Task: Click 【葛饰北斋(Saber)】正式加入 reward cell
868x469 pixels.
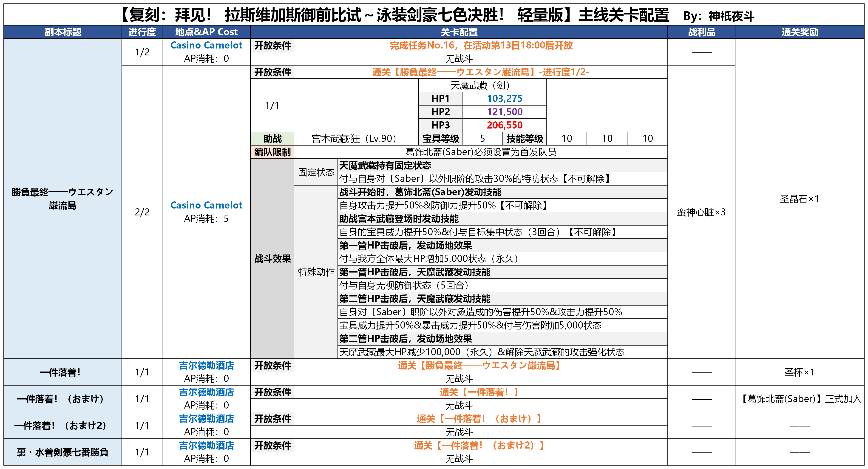Action: click(800, 399)
